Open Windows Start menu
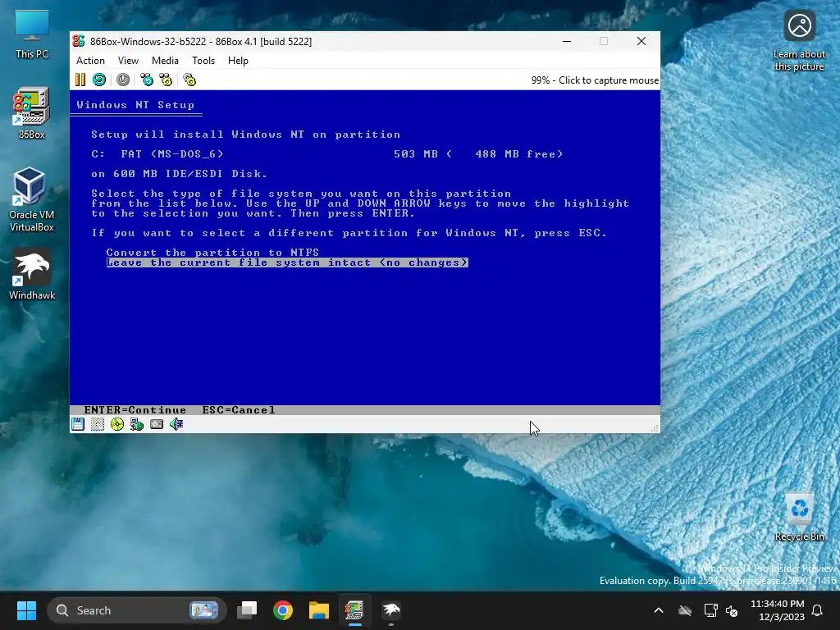This screenshot has height=630, width=840. point(26,610)
